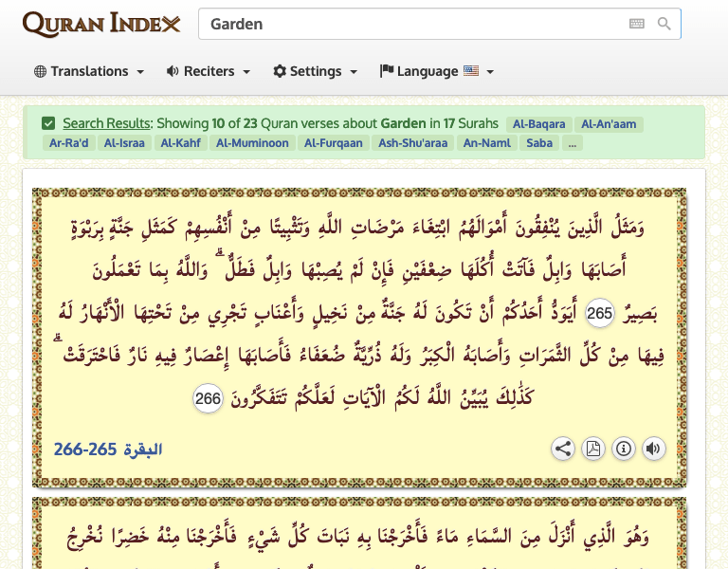The height and width of the screenshot is (569, 728).
Task: Filter results by Al-Baqara surah
Action: pyautogui.click(x=538, y=124)
